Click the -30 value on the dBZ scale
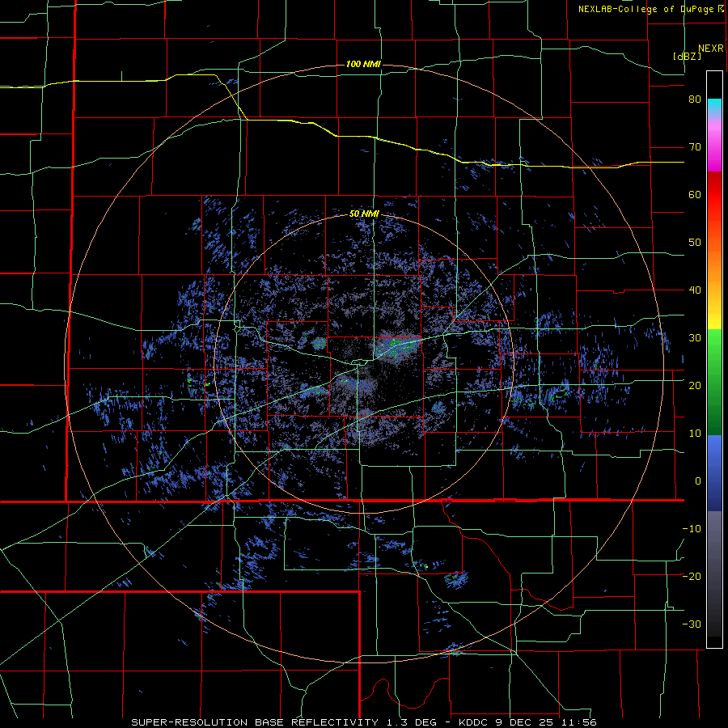Viewport: 728px width, 728px height. [x=692, y=624]
